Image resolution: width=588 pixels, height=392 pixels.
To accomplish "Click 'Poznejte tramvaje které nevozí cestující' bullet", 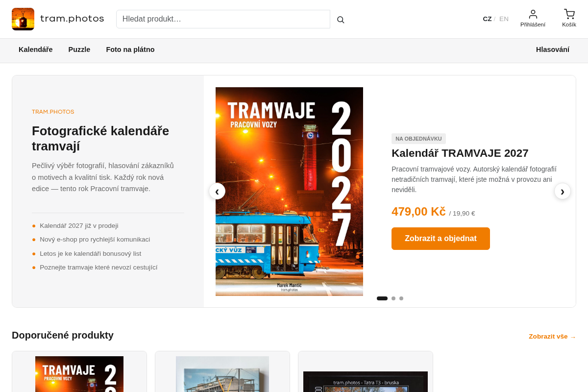I will [x=98, y=268].
